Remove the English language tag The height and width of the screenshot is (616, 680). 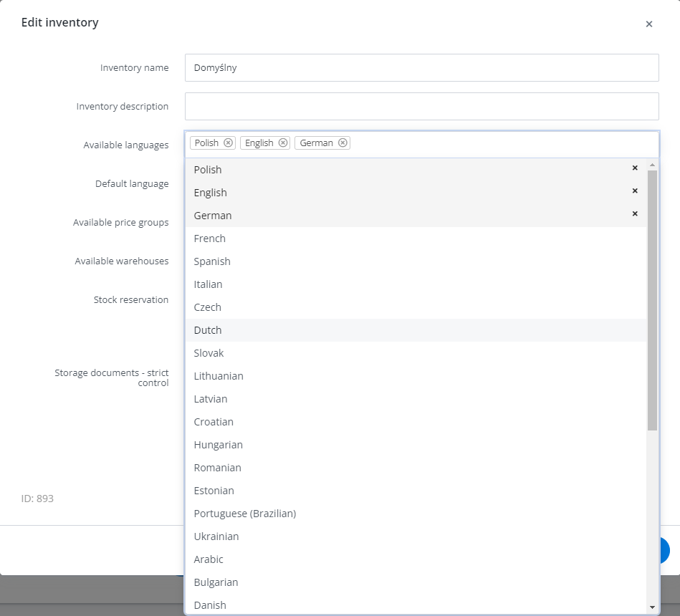(x=283, y=143)
